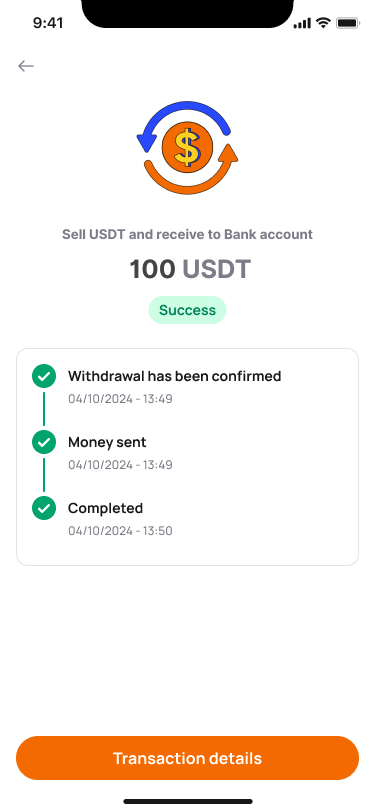The height and width of the screenshot is (812, 375).
Task: Tap the green check beside Withdrawal confirmed
Action: coord(44,376)
